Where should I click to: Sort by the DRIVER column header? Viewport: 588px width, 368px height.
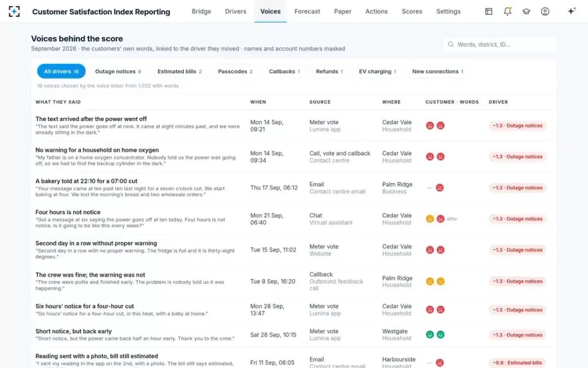[498, 102]
